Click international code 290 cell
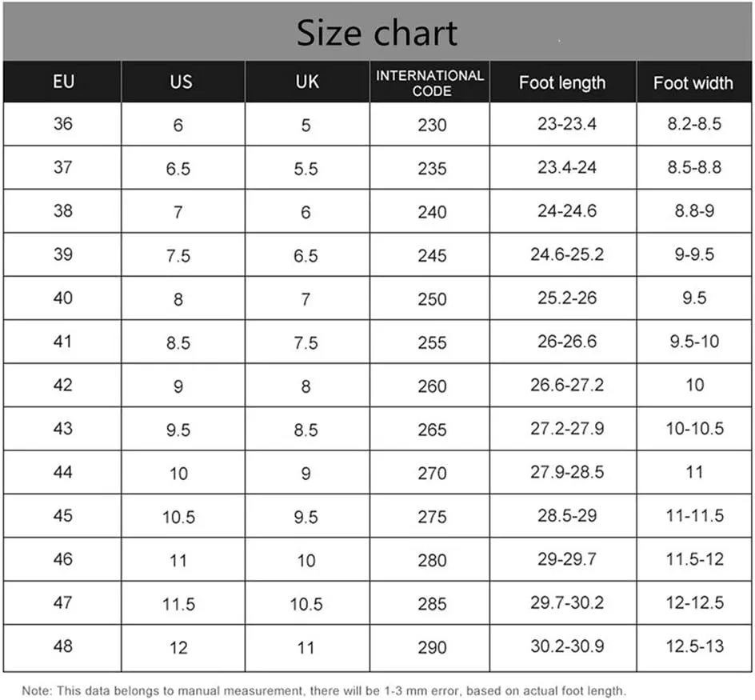 point(430,647)
